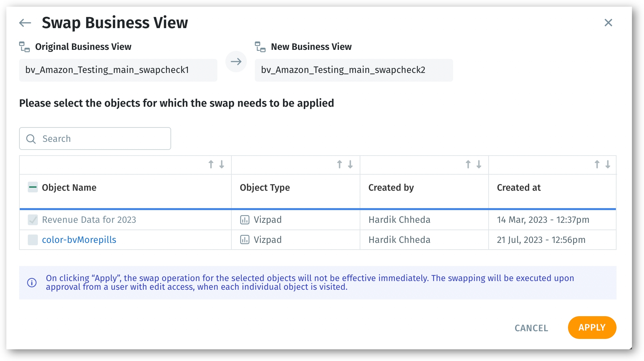Click the arrow between the business view fields

coord(236,62)
